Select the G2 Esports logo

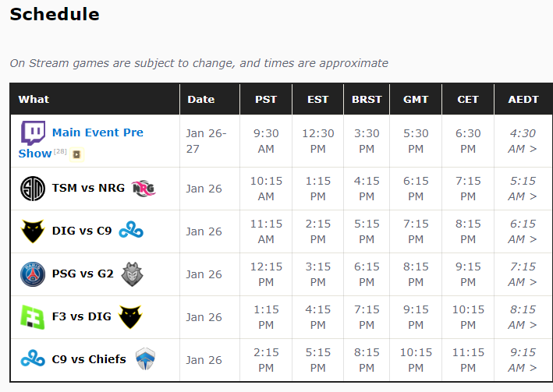(133, 274)
